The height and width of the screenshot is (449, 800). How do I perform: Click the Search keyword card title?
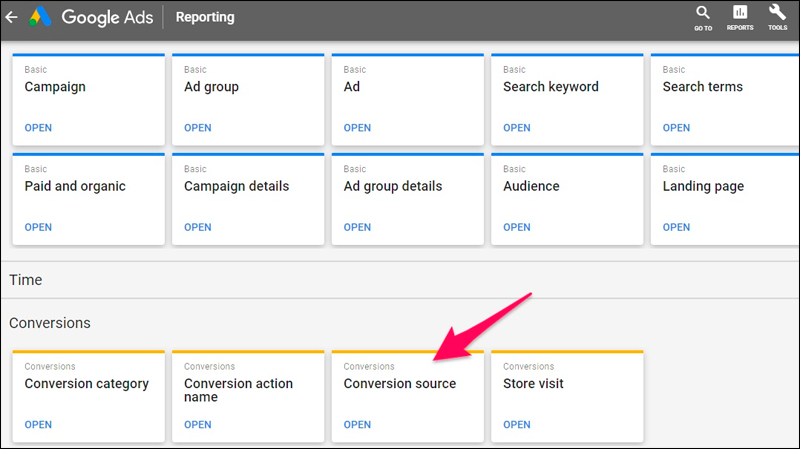click(551, 87)
